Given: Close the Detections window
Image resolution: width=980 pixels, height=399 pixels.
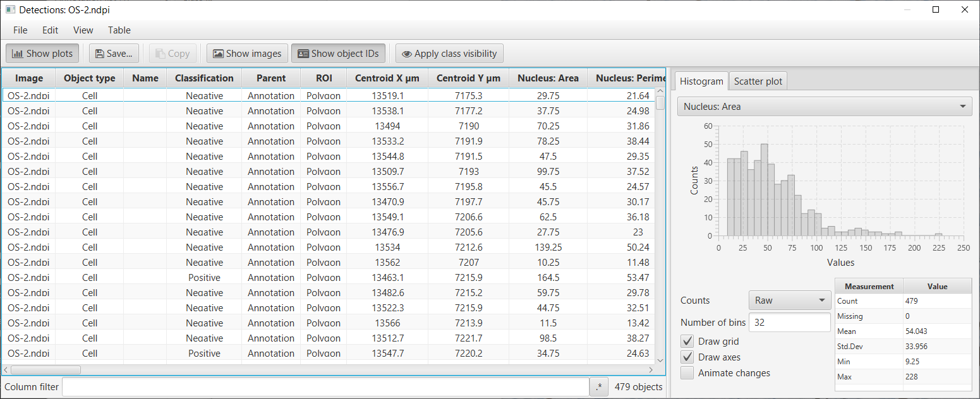Looking at the screenshot, I should click(x=965, y=9).
